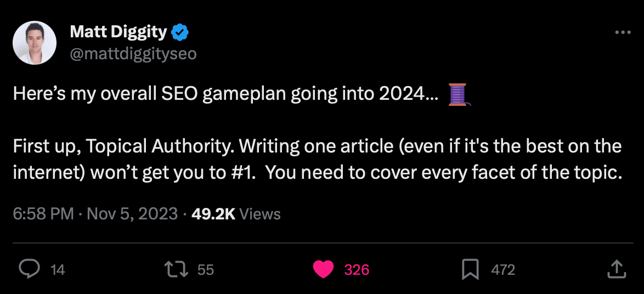Click the retweet count 55

[206, 270]
